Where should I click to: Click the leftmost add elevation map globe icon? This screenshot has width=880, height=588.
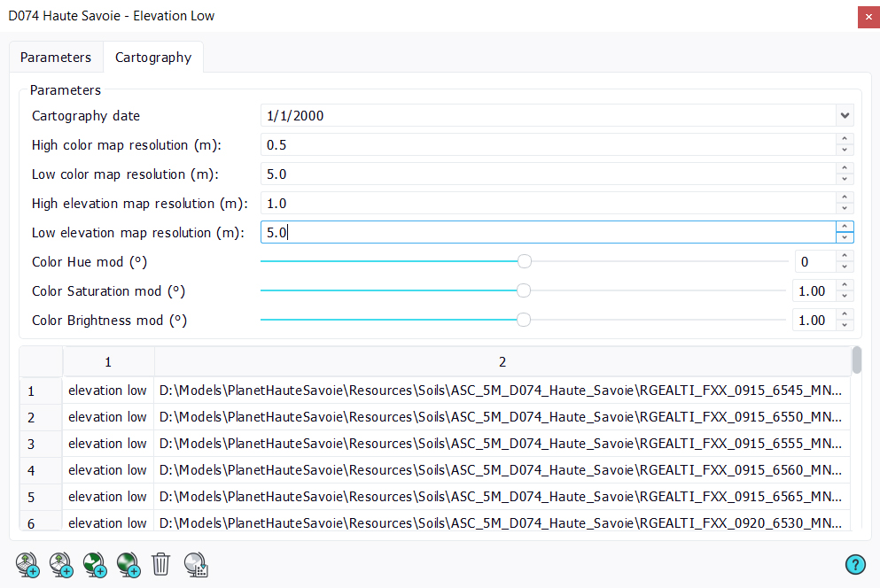pos(27,564)
